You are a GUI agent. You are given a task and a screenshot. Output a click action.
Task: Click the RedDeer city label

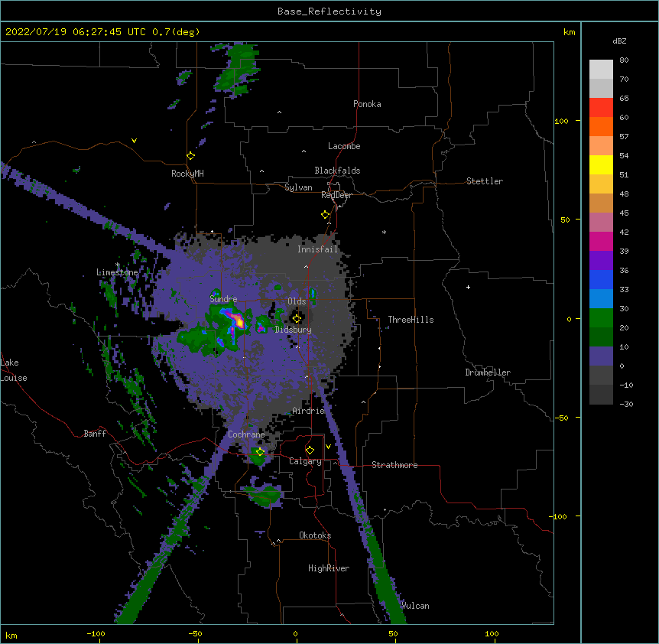336,195
